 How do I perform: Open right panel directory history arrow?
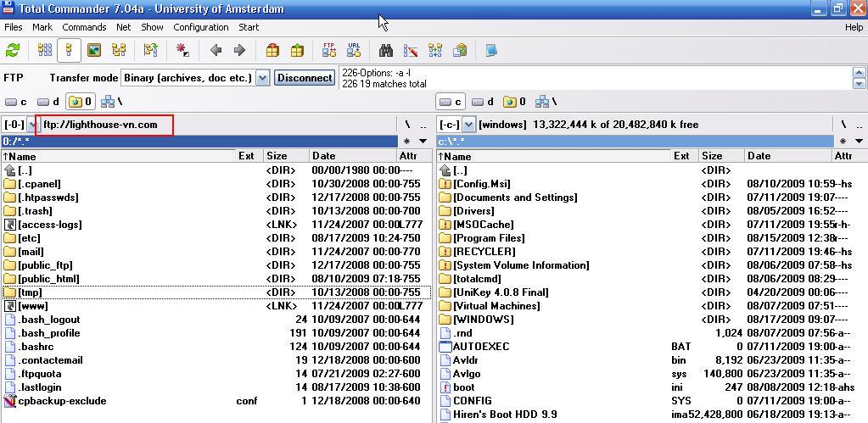tap(860, 141)
